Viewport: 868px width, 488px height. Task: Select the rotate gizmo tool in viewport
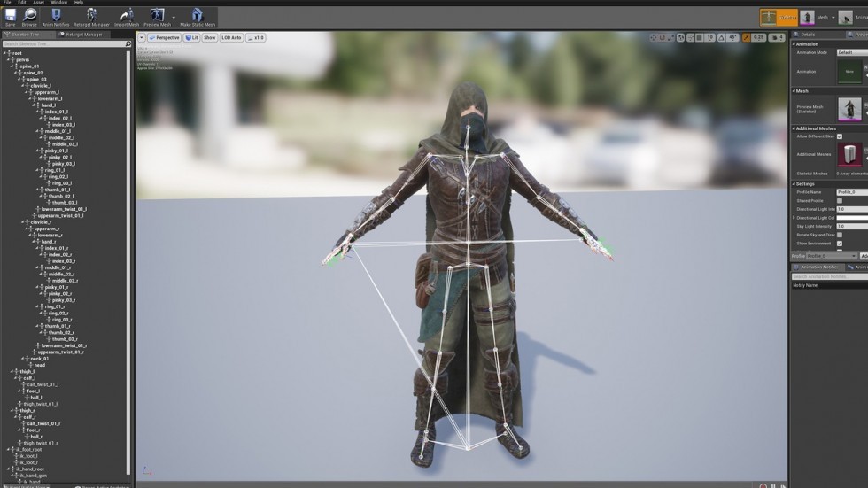pyautogui.click(x=663, y=37)
